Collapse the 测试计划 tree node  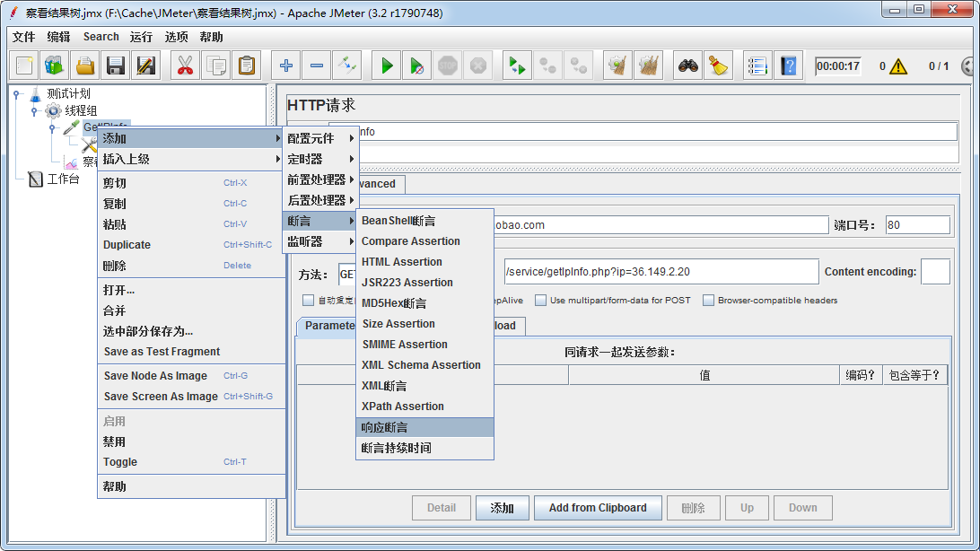pyautogui.click(x=17, y=94)
